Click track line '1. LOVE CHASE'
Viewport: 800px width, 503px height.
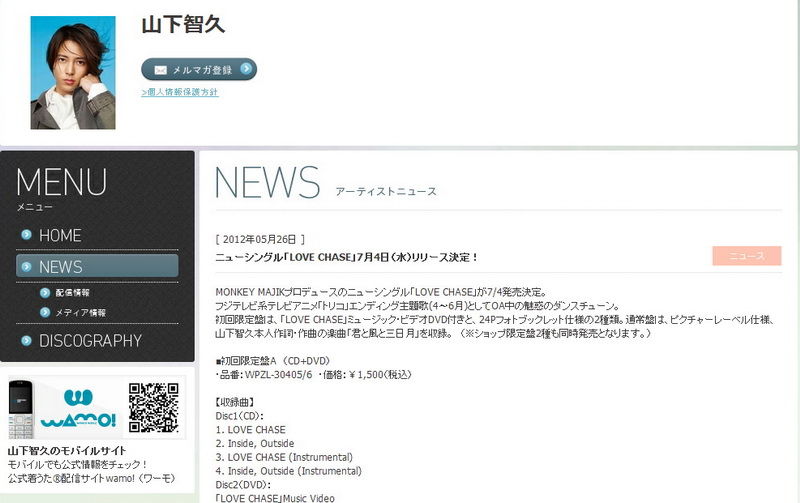[x=251, y=430]
